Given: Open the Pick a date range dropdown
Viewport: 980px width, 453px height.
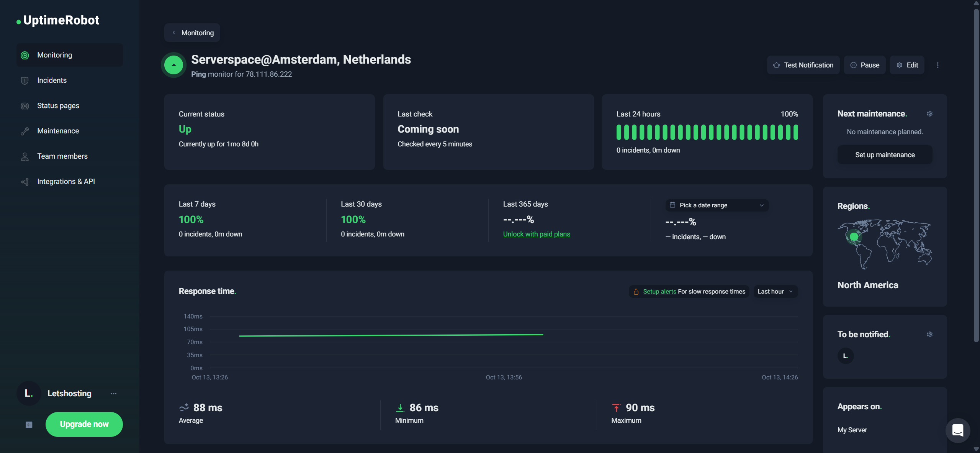Looking at the screenshot, I should (x=717, y=205).
